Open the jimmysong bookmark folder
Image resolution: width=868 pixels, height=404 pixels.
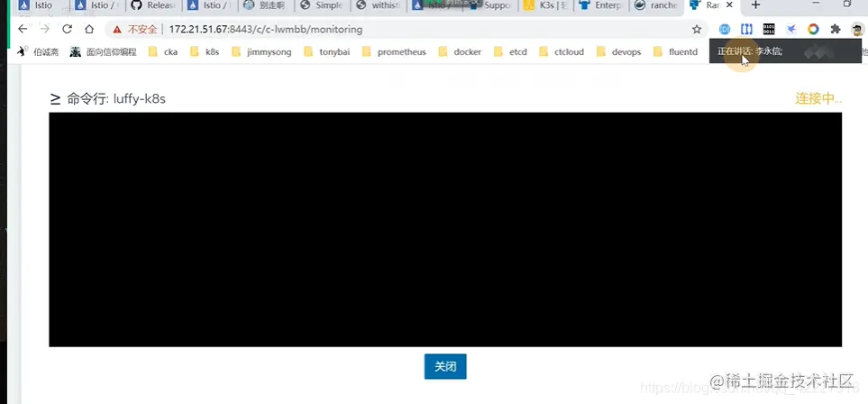coord(261,52)
